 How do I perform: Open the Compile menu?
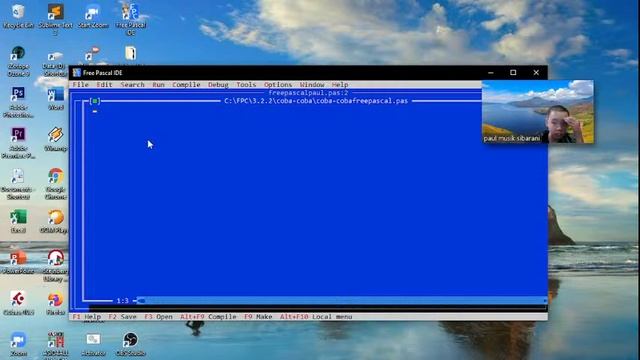[186, 84]
